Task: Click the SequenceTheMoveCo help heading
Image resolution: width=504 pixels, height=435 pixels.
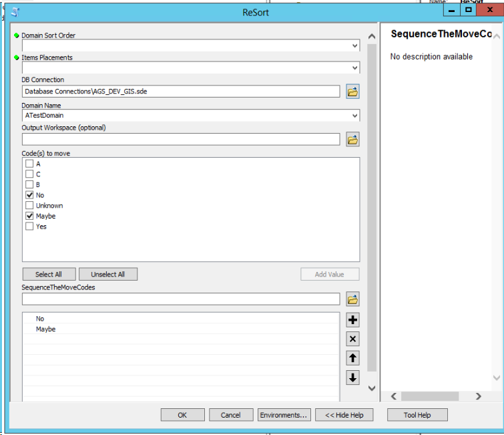Action: [x=441, y=34]
